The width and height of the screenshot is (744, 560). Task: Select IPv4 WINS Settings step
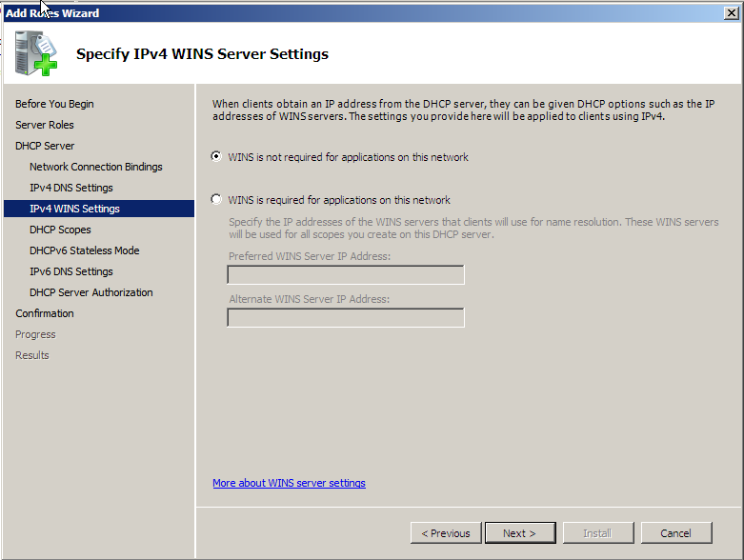click(99, 209)
